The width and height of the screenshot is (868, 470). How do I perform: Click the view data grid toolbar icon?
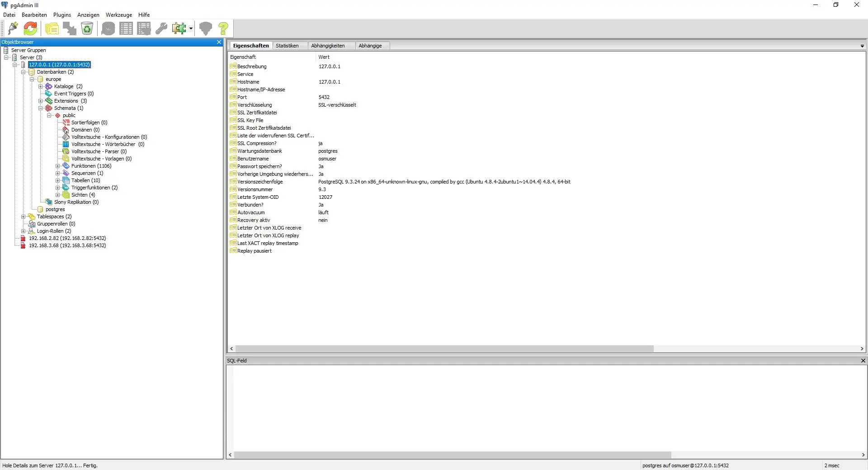[126, 28]
